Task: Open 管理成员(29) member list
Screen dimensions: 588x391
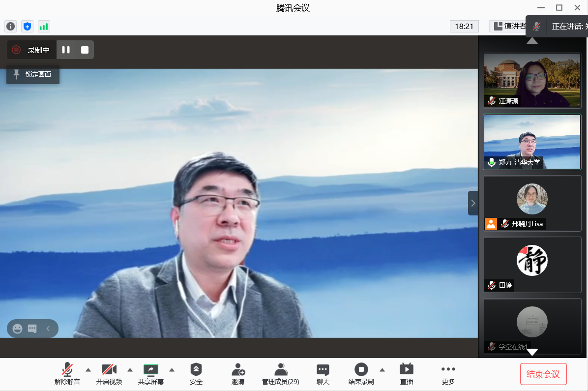Action: [280, 374]
